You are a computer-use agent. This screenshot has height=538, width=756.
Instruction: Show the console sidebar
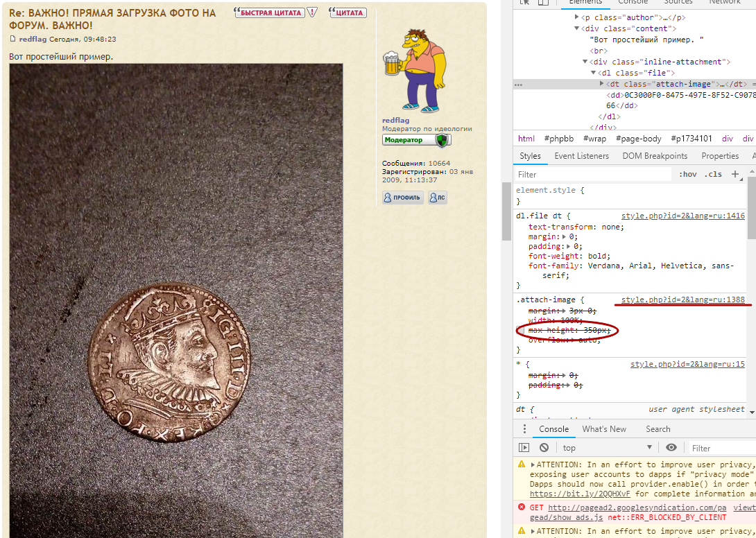coord(524,448)
